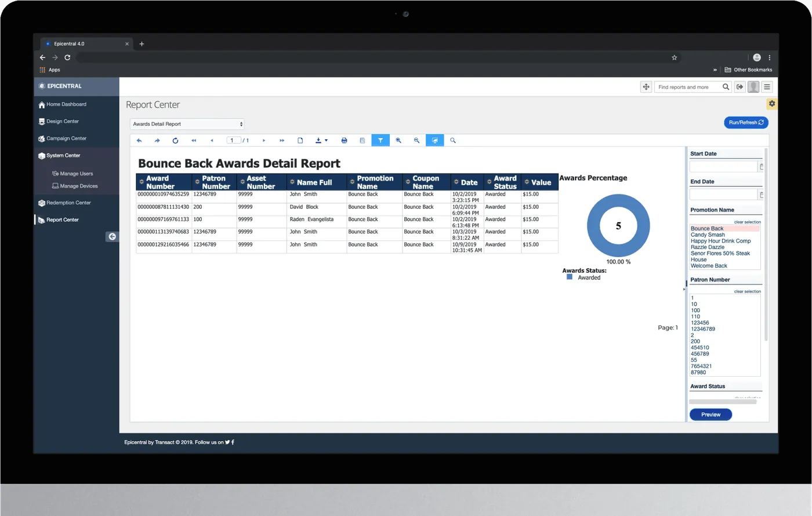
Task: Click the save report icon in toolbar
Action: [362, 140]
